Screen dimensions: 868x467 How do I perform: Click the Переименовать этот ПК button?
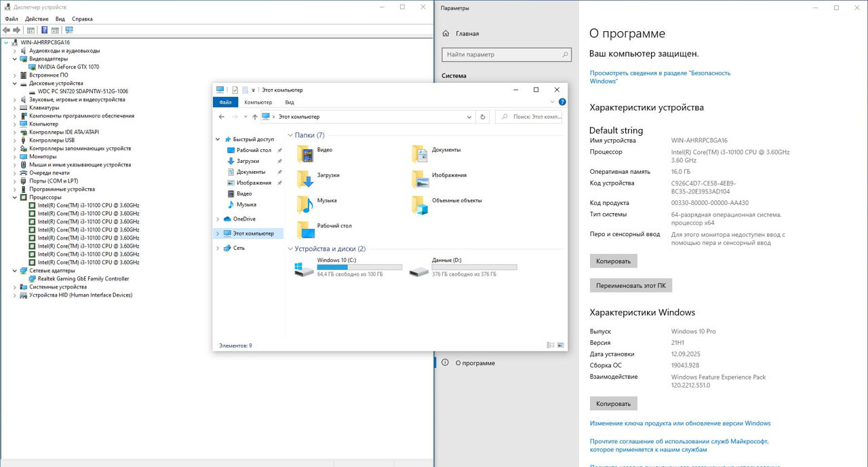[x=631, y=286]
